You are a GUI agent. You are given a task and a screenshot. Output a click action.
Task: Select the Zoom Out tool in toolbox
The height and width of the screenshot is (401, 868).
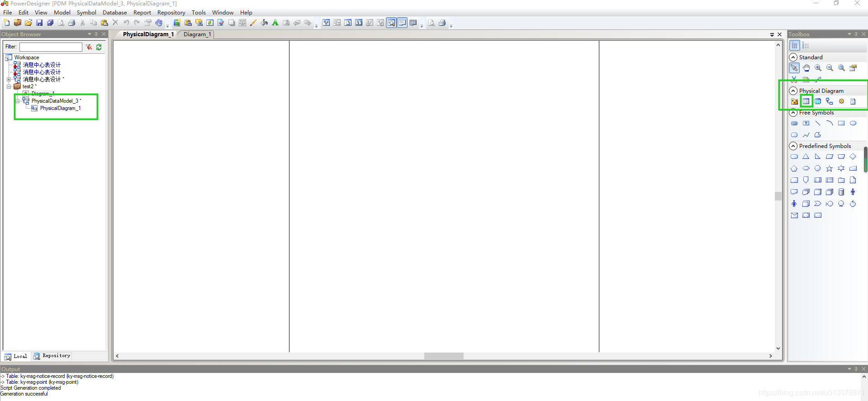tap(830, 68)
